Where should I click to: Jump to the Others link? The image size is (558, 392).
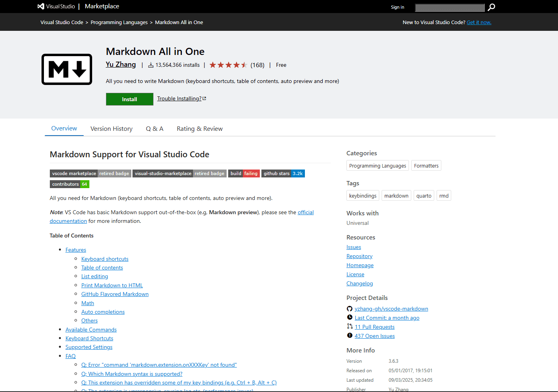tap(89, 320)
